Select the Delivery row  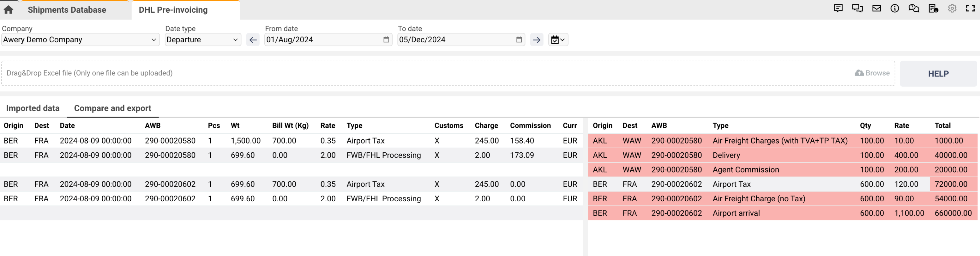[x=783, y=155]
